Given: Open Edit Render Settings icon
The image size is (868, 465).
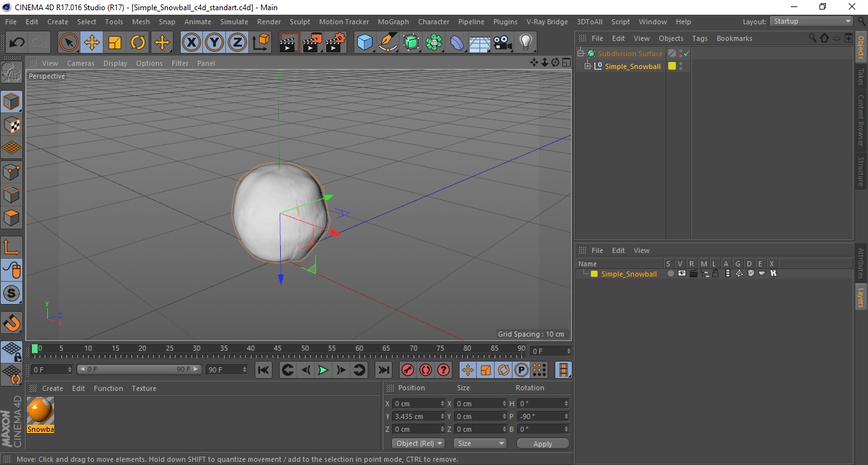Looking at the screenshot, I should click(336, 43).
